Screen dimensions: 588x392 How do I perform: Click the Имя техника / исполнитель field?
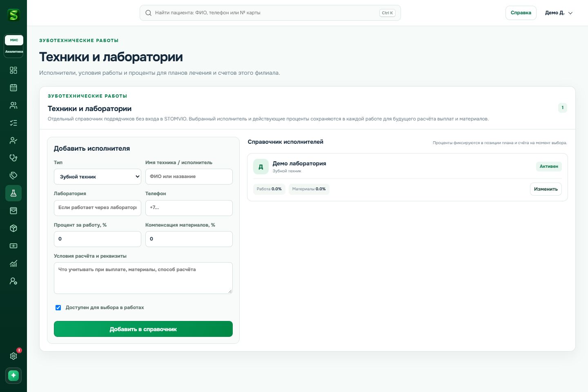pos(189,177)
